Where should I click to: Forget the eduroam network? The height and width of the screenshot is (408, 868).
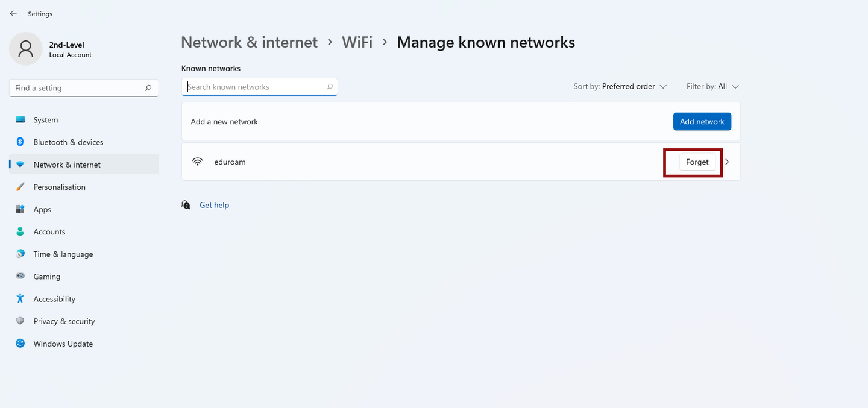[697, 162]
